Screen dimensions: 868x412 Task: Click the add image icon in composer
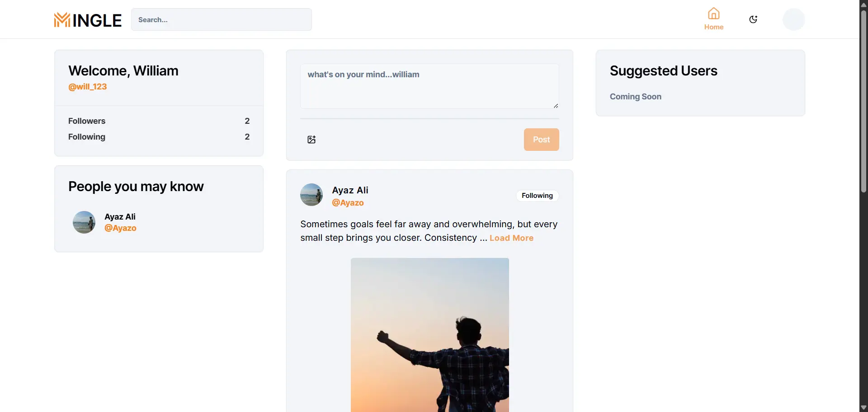pos(311,140)
